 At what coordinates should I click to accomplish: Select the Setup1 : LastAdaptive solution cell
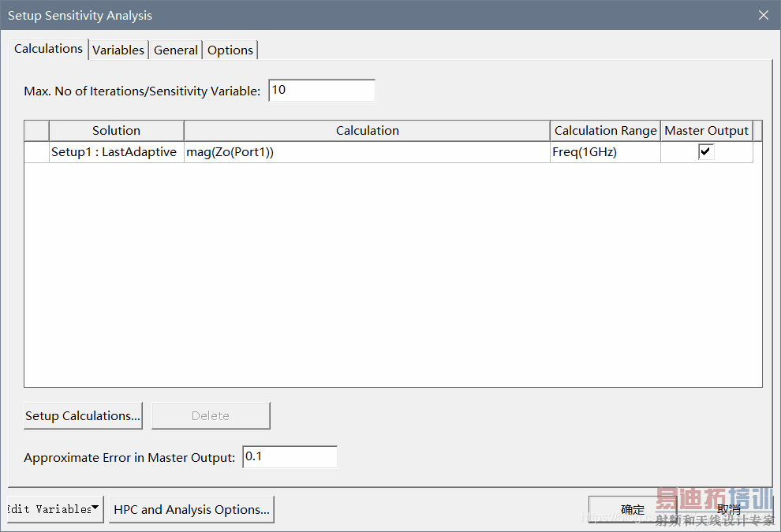click(115, 152)
